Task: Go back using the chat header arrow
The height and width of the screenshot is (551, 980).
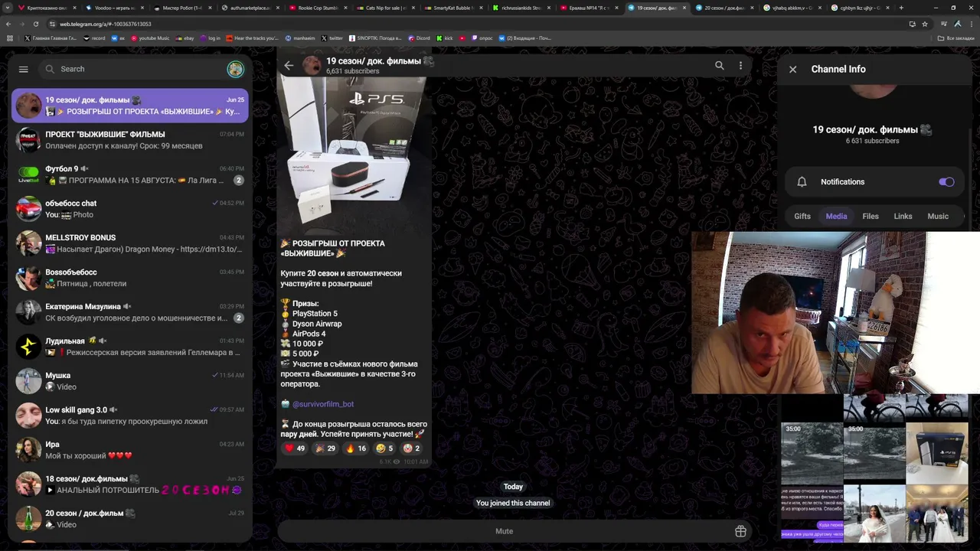Action: point(289,66)
